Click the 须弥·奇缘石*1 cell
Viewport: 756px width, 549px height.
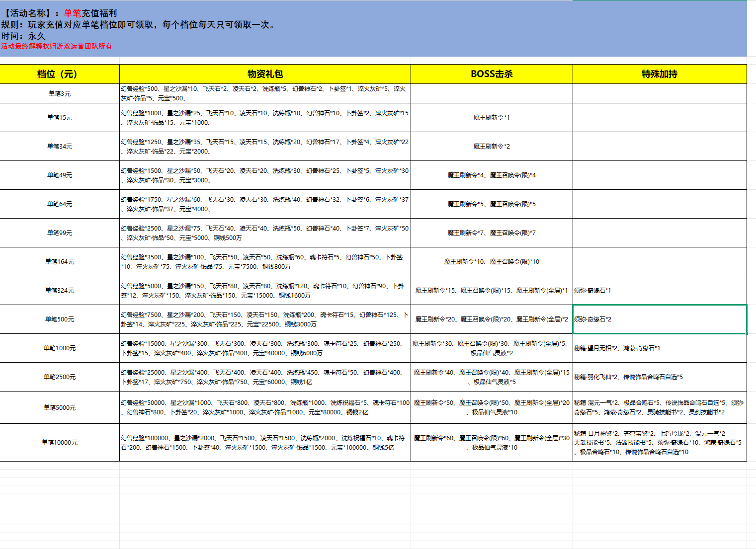tap(659, 291)
